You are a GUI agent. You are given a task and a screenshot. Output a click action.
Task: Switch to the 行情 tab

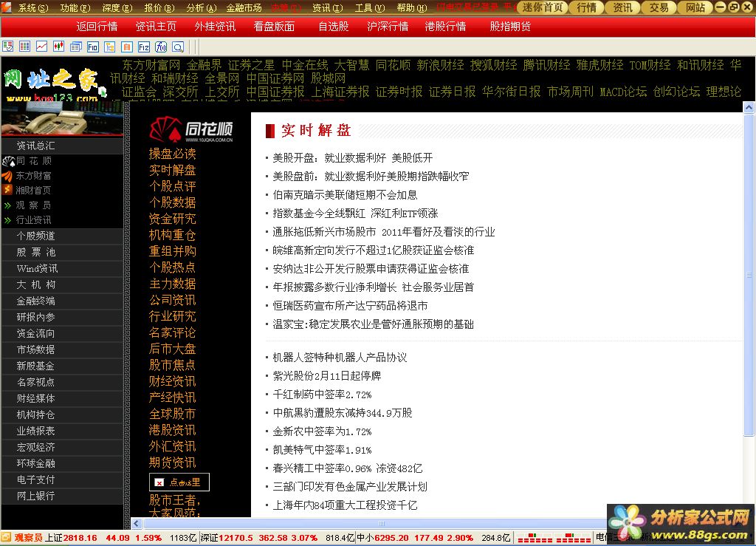coord(586,7)
